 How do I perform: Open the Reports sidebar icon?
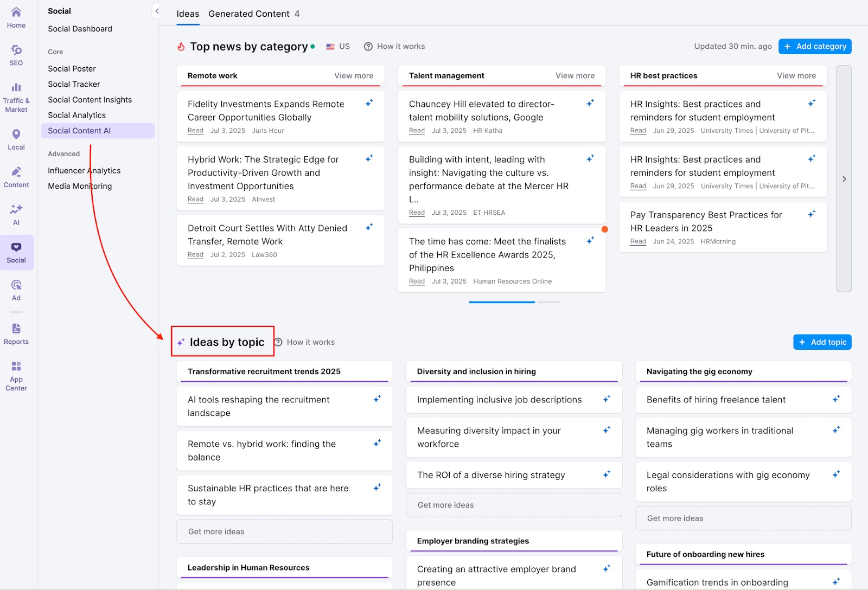pos(16,334)
